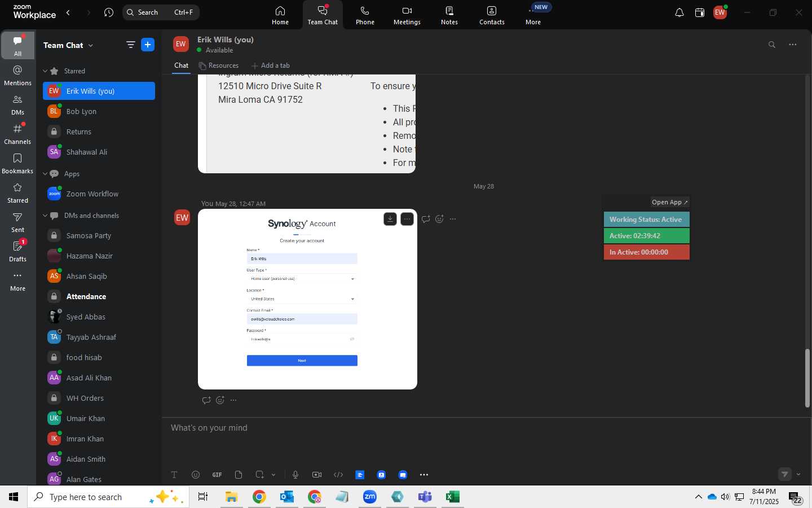Collapse the DMs and channels section

[x=45, y=216]
